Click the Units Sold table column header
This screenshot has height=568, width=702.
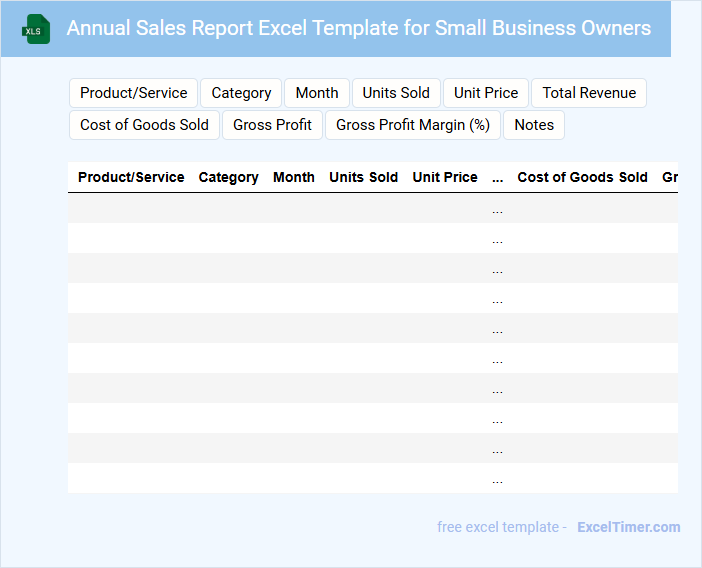364,177
